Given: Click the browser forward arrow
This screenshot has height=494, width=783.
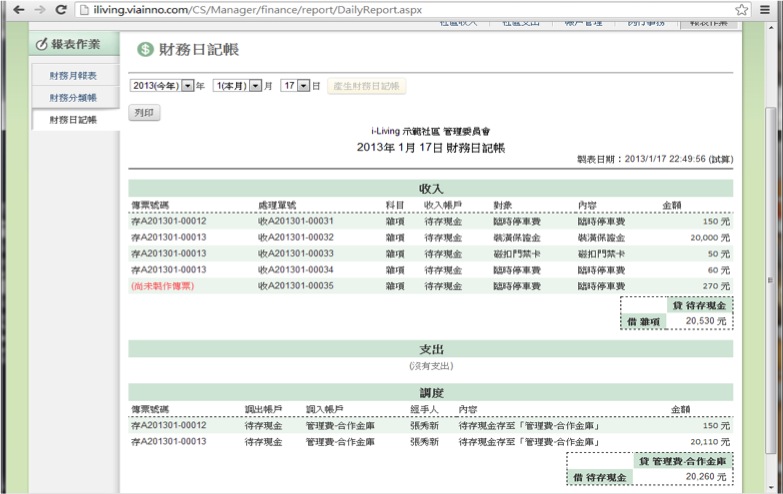Looking at the screenshot, I should tap(40, 9).
